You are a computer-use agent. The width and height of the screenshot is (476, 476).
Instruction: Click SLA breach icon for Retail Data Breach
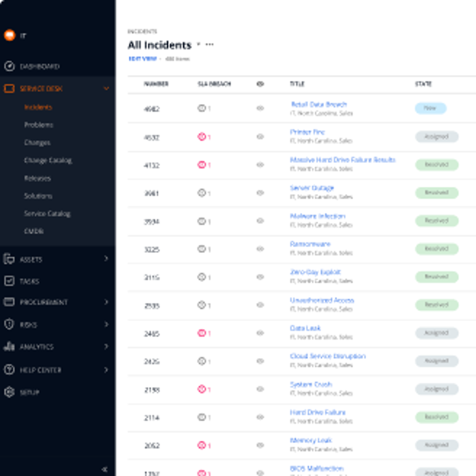(202, 108)
